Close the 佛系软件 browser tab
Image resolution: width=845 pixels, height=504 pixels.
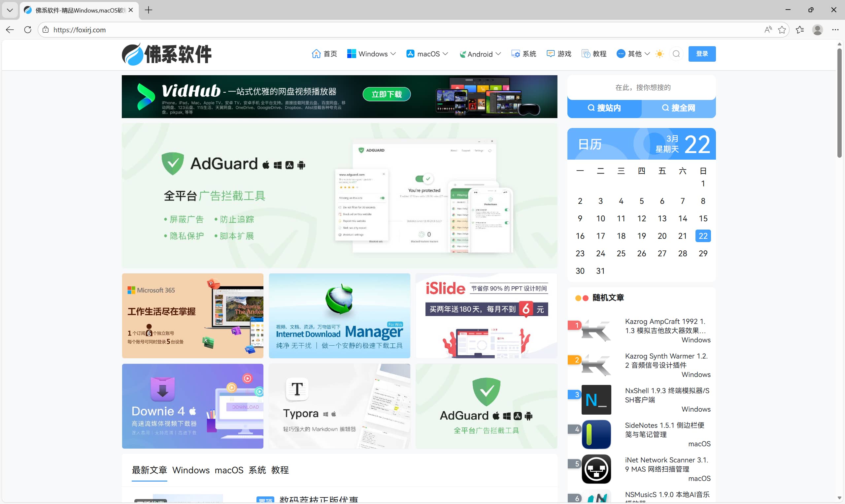pos(130,10)
